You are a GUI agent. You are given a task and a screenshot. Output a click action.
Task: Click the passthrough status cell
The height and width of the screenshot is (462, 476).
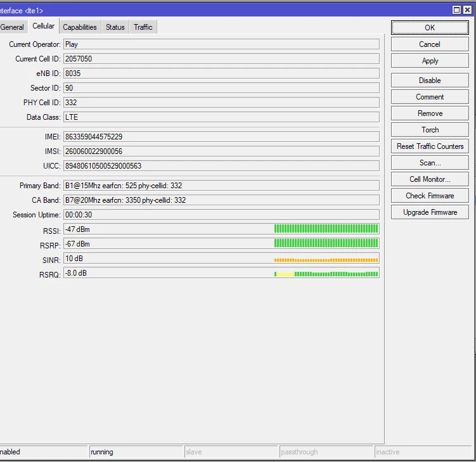(x=326, y=452)
